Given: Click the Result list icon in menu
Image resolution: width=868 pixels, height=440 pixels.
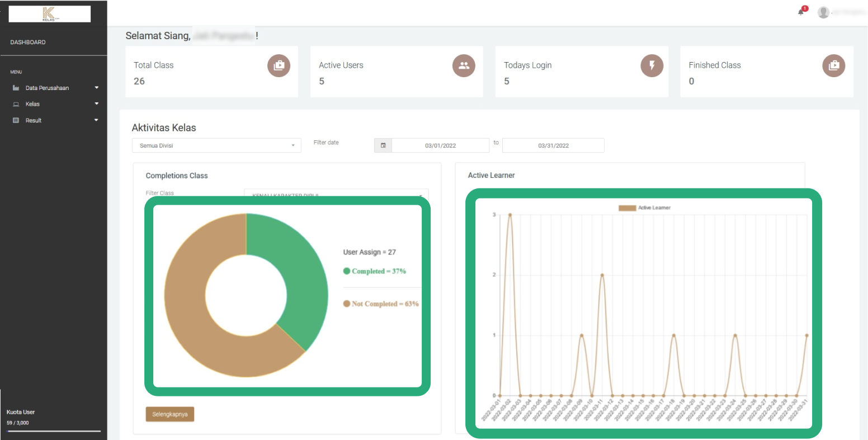Looking at the screenshot, I should coord(16,120).
